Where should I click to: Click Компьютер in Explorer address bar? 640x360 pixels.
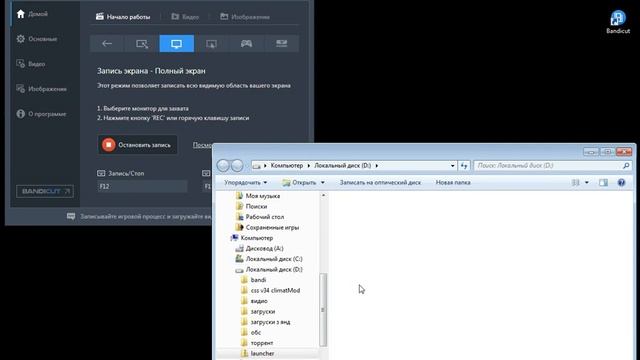[287, 165]
